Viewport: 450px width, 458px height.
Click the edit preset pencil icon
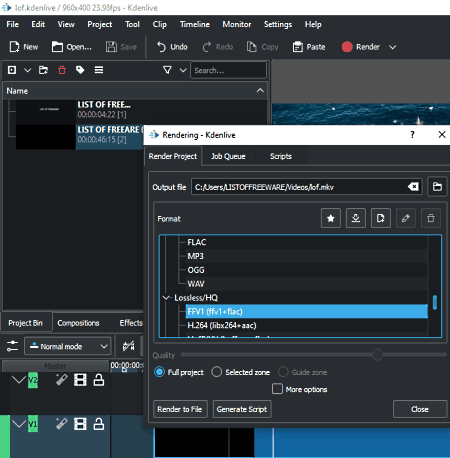point(406,218)
